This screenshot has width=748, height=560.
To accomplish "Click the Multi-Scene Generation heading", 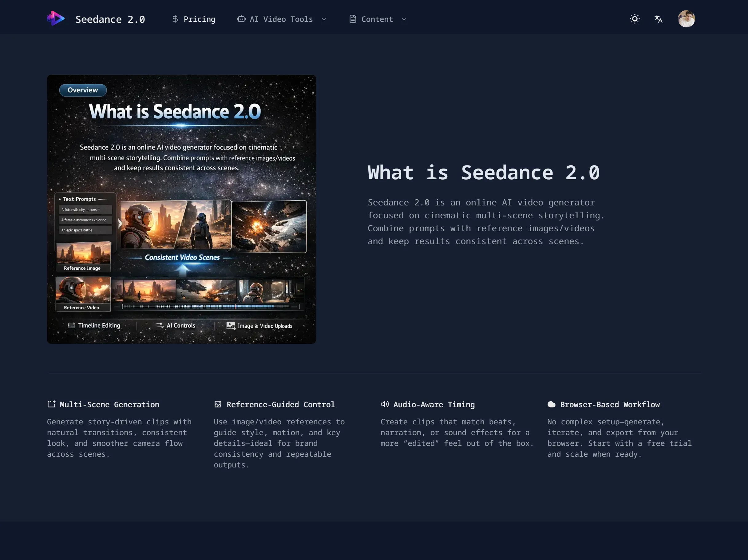I will [x=109, y=404].
